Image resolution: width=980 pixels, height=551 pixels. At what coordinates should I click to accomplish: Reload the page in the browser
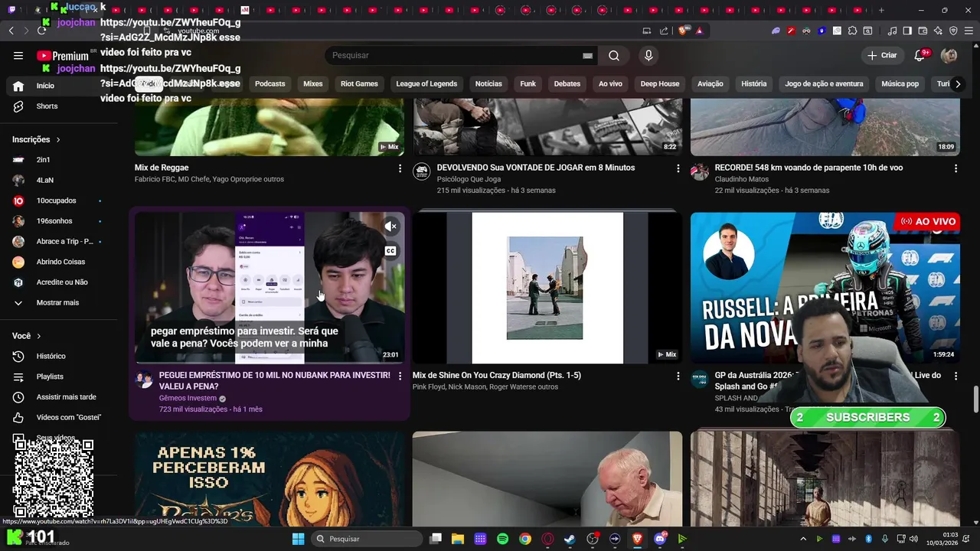coord(41,31)
